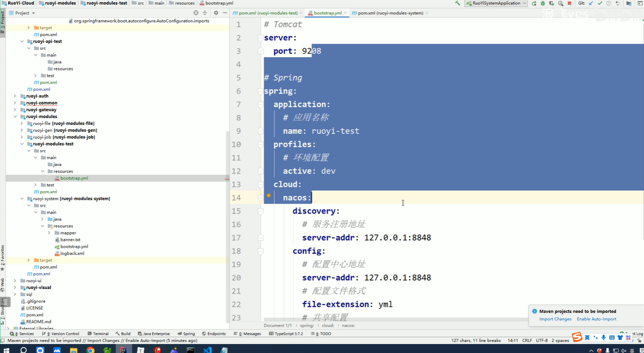Collapse ruoyi-modules-test node
Image resolution: width=644 pixels, height=353 pixels.
pyautogui.click(x=22, y=144)
